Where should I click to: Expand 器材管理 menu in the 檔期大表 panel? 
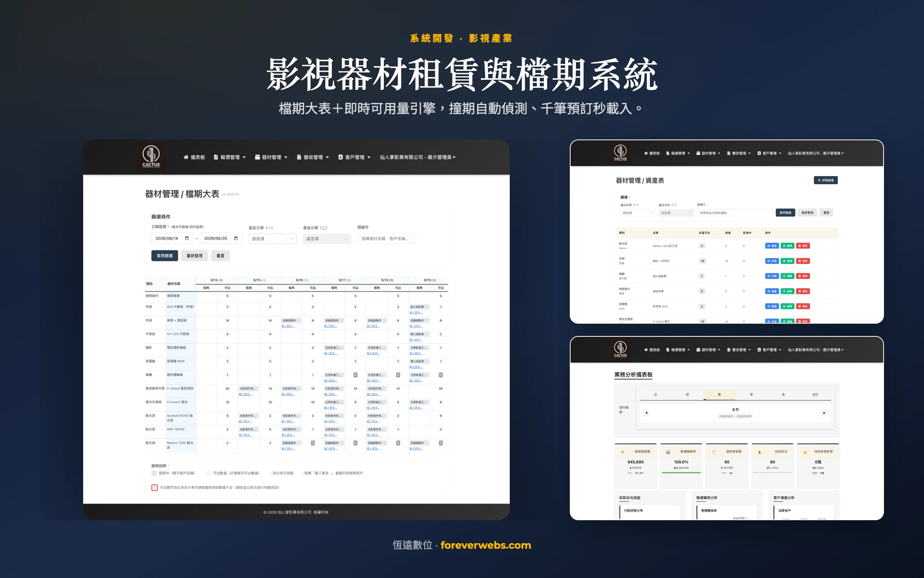(271, 157)
